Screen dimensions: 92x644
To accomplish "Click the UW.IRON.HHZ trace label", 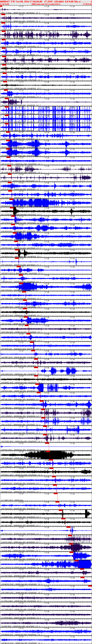I will pyautogui.click(x=21, y=257).
